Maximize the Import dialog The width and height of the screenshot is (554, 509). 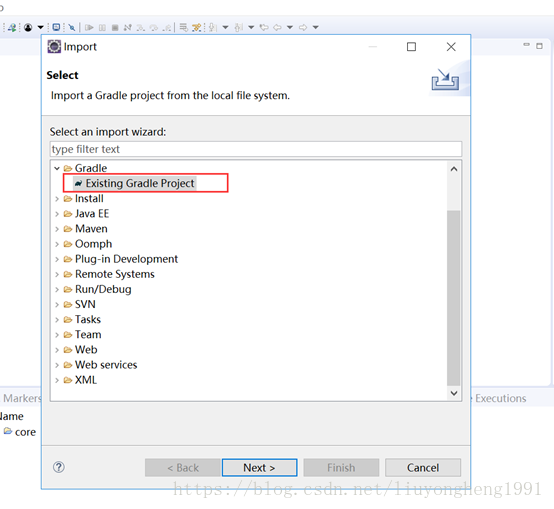coord(411,47)
